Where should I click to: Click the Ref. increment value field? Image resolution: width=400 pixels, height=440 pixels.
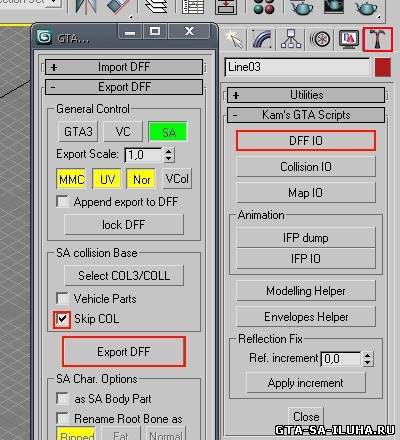coord(341,359)
